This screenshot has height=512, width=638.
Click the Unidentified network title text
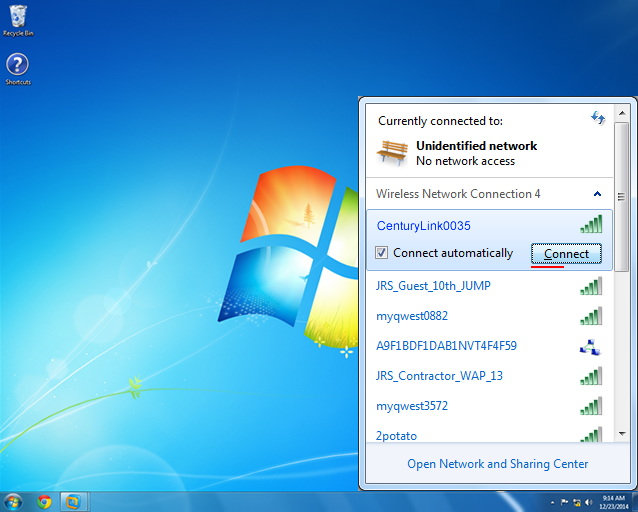[x=476, y=146]
